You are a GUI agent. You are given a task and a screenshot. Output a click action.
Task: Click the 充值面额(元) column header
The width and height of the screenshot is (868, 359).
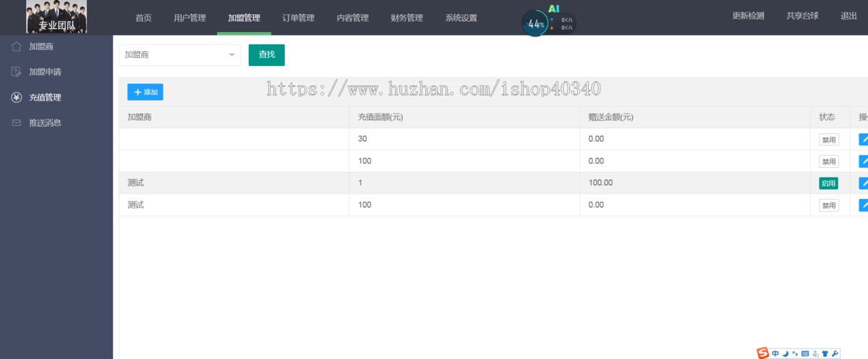pyautogui.click(x=464, y=117)
